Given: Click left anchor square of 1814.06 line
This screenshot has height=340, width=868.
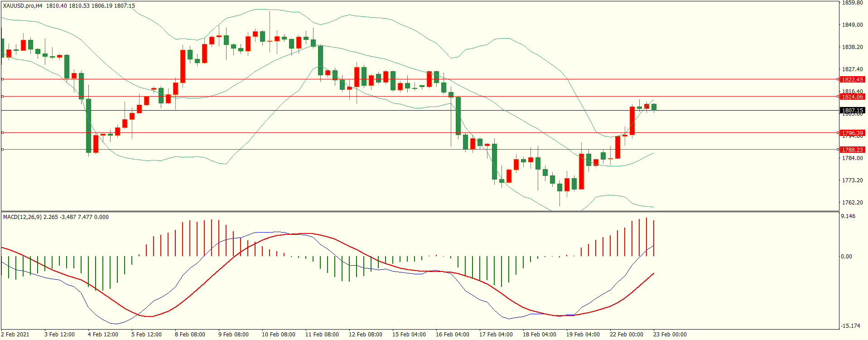Looking at the screenshot, I should point(2,96).
